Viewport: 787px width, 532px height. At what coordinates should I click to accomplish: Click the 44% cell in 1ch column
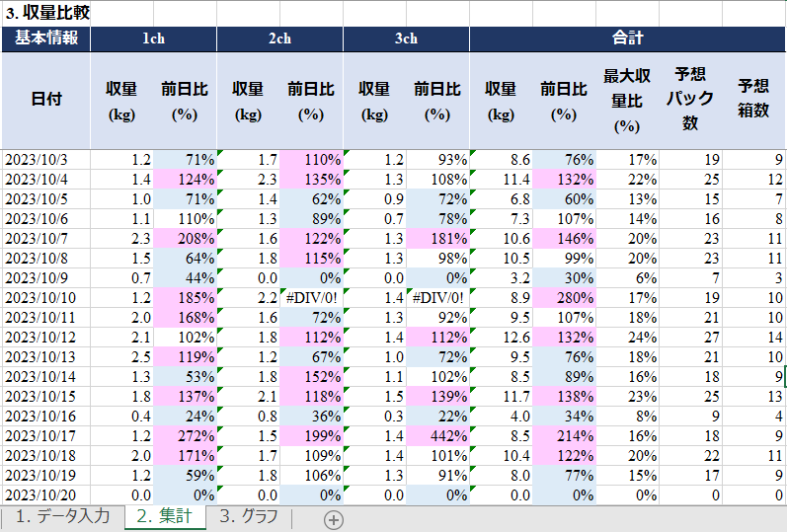[186, 278]
